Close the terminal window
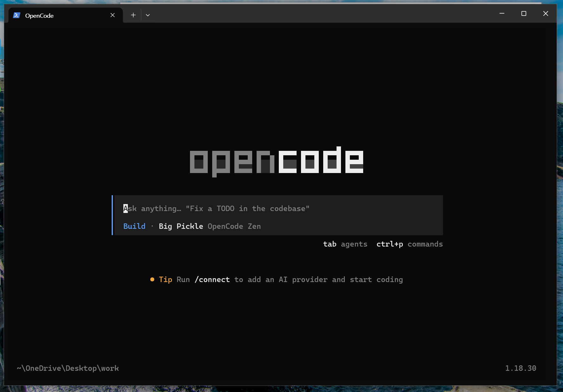The image size is (563, 392). 546,13
